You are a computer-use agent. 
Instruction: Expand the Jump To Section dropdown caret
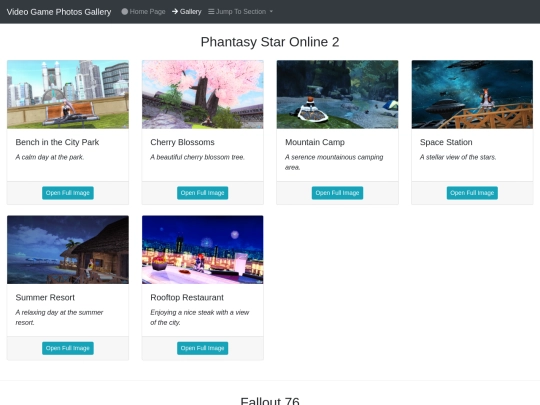tap(271, 11)
